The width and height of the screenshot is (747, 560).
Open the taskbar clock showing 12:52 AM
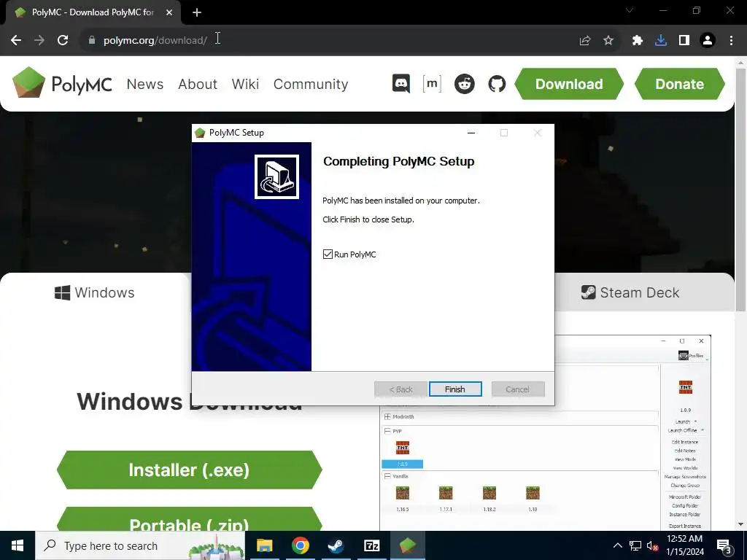pos(684,545)
